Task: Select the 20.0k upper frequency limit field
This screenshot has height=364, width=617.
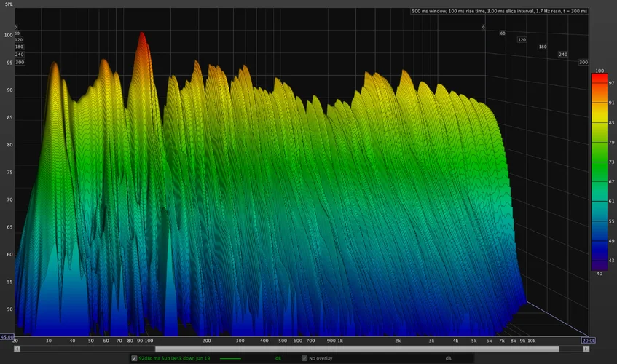Action: [x=588, y=340]
